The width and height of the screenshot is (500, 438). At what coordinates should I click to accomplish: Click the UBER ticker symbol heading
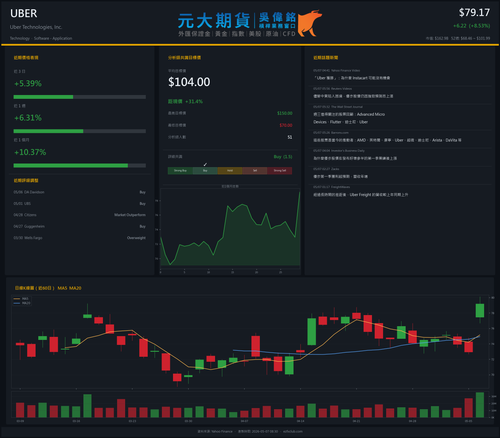coord(24,13)
